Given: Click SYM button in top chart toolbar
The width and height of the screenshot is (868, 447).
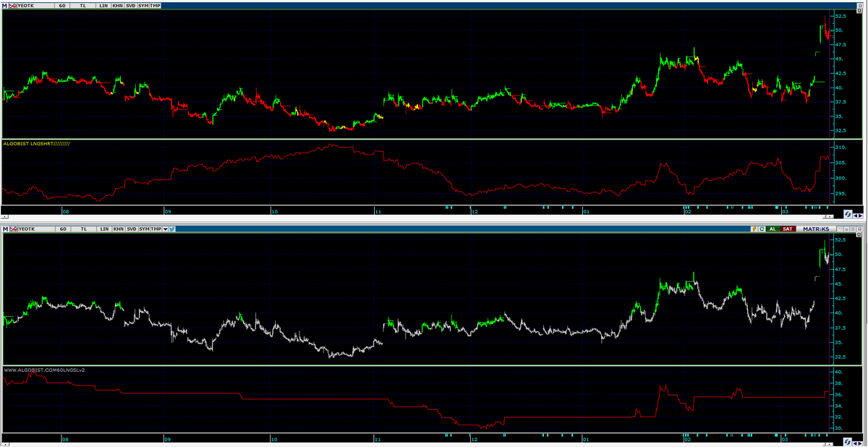Looking at the screenshot, I should (143, 6).
